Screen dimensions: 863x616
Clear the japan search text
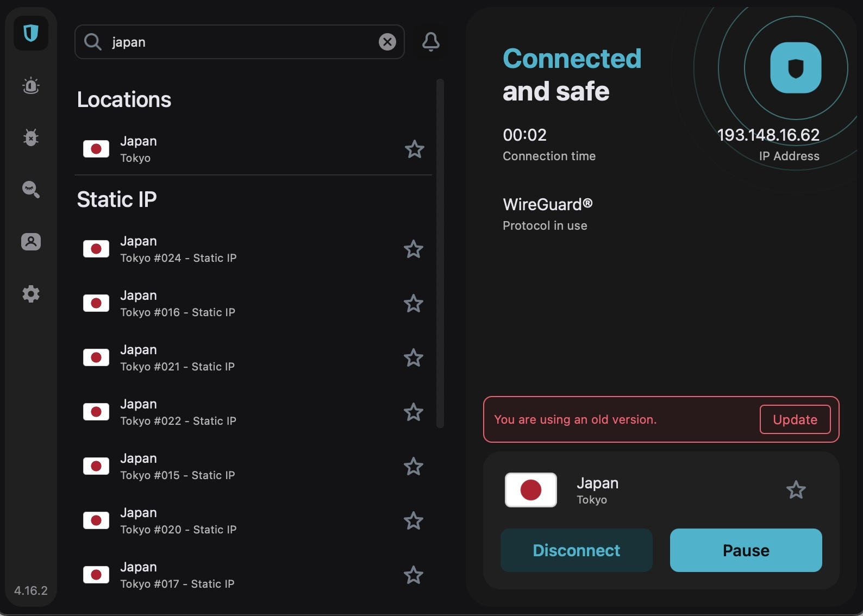pos(387,42)
